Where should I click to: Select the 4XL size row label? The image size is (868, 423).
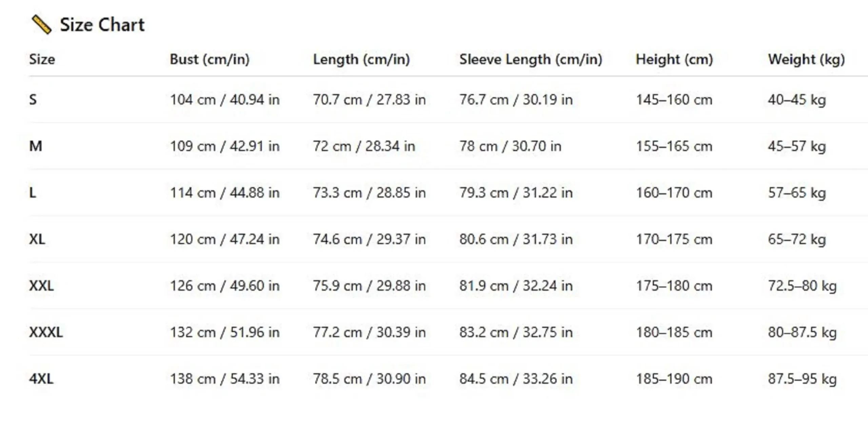click(x=41, y=379)
